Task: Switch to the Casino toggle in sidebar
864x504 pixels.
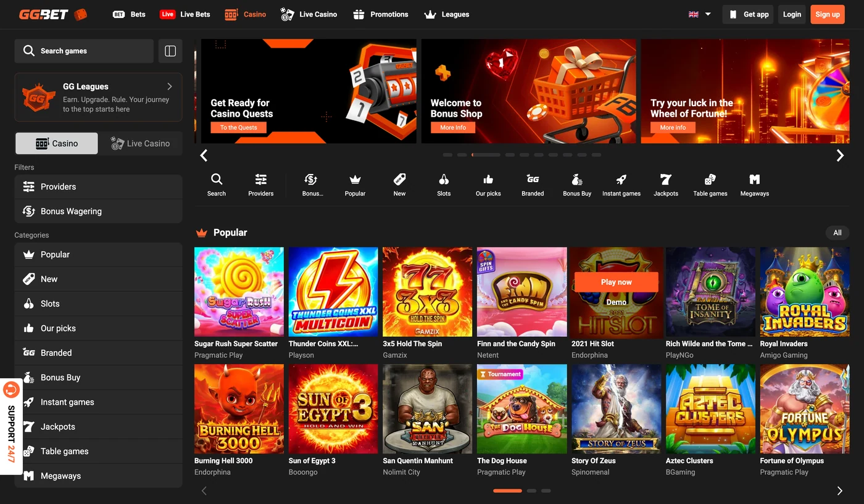Action: (x=56, y=143)
